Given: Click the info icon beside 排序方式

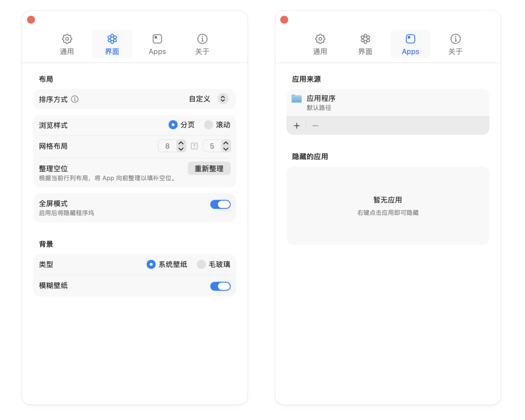Looking at the screenshot, I should click(75, 99).
